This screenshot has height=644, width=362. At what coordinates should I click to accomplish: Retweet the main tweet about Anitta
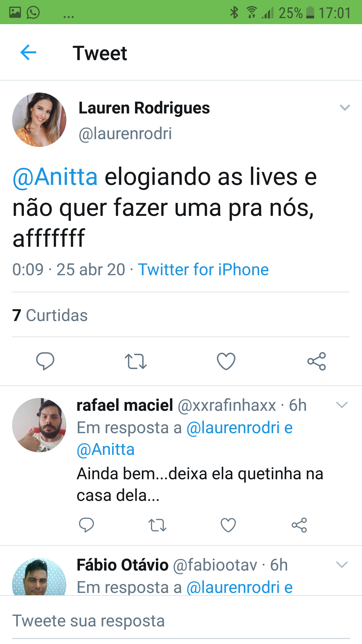[136, 361]
